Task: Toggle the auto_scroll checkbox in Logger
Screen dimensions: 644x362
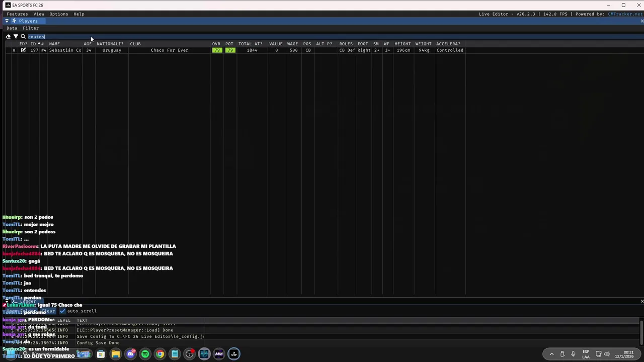Action: click(62, 311)
